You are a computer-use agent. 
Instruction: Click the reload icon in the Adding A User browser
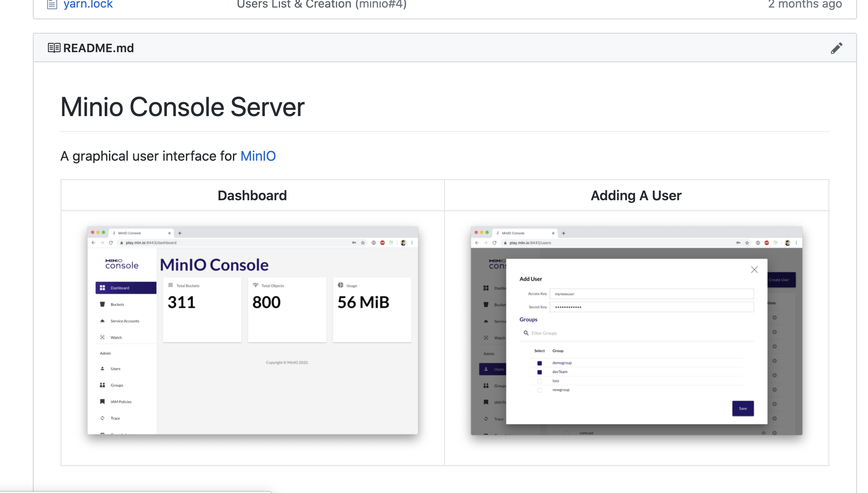click(495, 243)
